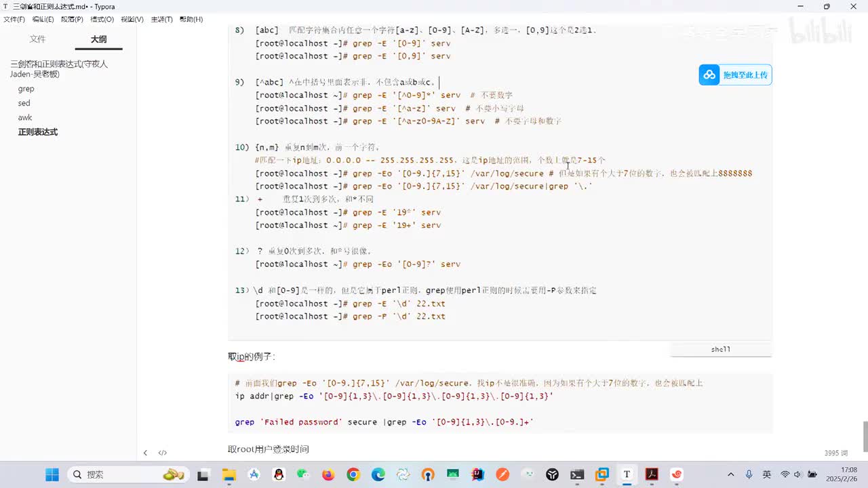Click the grep 'Failed password' secure line
The width and height of the screenshot is (868, 488).
pyautogui.click(x=384, y=422)
